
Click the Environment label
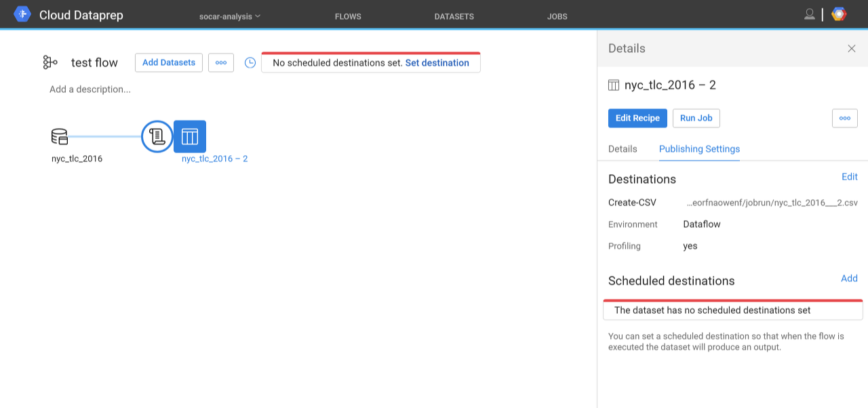point(633,224)
